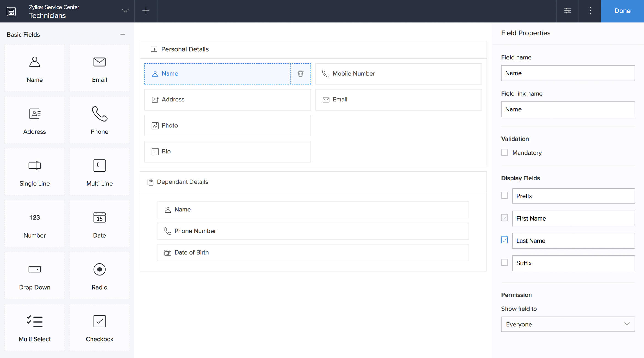This screenshot has width=644, height=358.
Task: Click the plus icon to add a component
Action: 146,11
